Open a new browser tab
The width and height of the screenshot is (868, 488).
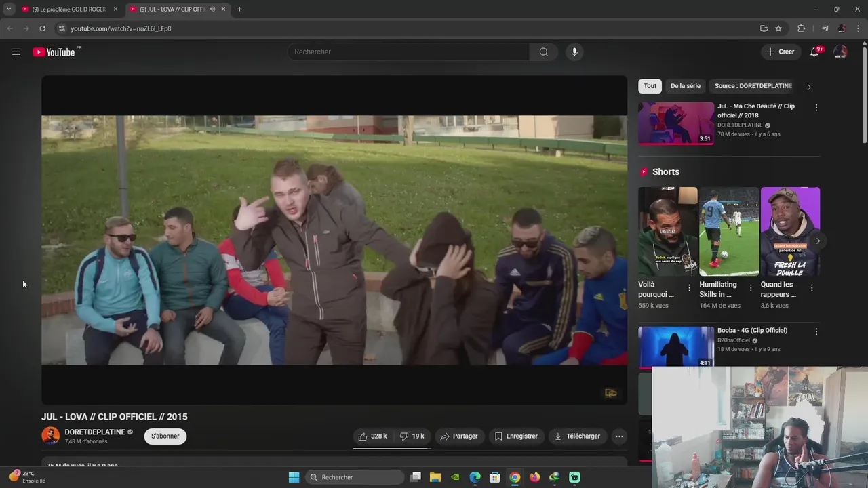click(239, 9)
